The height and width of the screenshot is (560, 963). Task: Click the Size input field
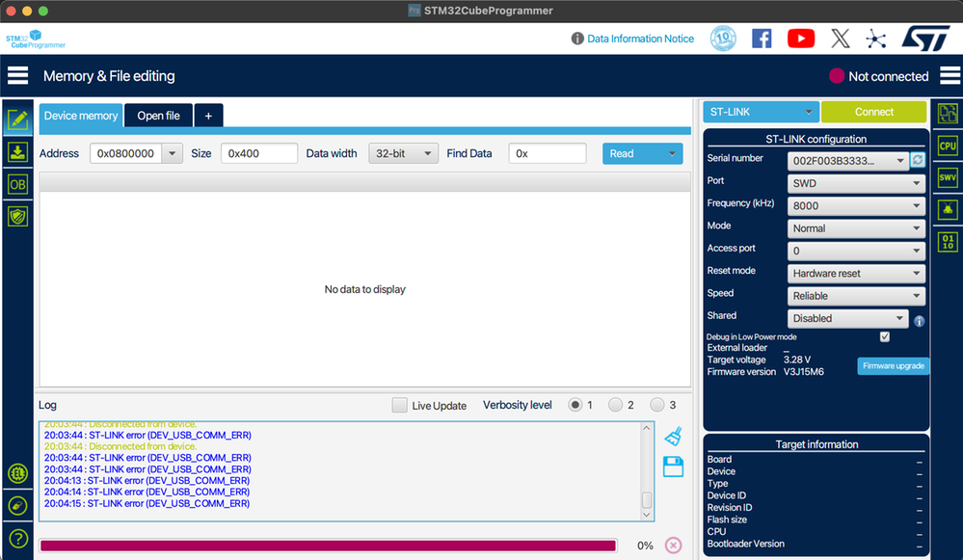point(259,153)
